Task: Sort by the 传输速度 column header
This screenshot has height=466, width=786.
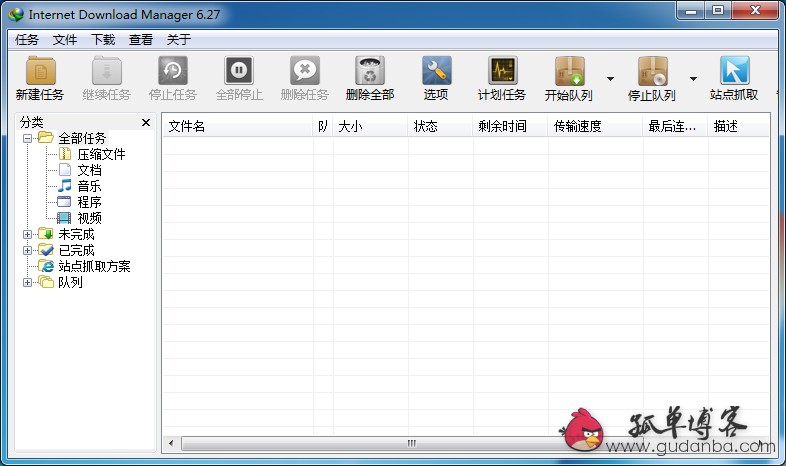Action: point(596,126)
